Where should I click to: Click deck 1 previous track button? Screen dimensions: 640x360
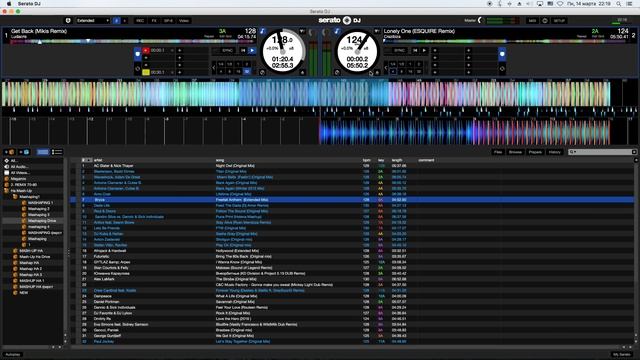pyautogui.click(x=243, y=51)
